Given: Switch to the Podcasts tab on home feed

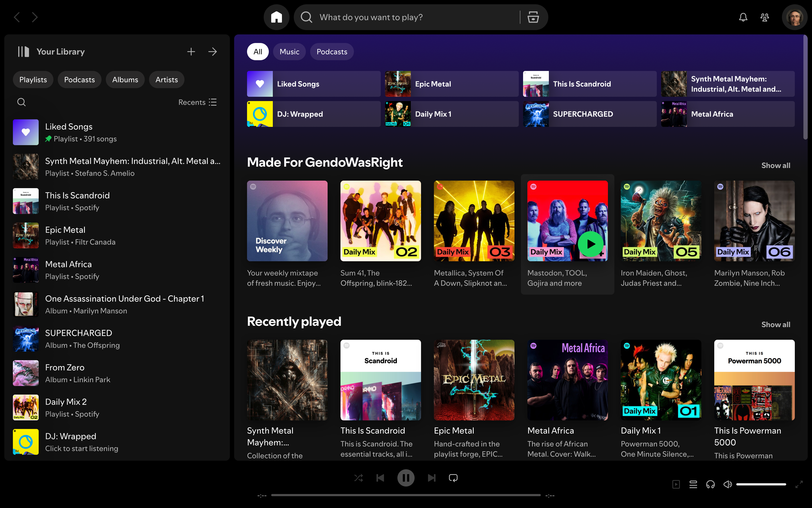Looking at the screenshot, I should 332,52.
